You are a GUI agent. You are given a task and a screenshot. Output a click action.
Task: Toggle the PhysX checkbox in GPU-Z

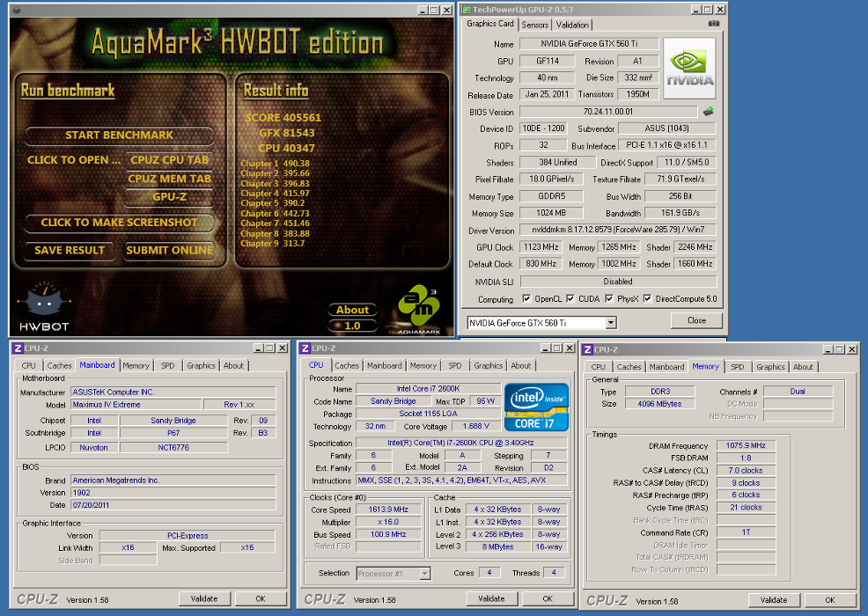click(x=609, y=299)
